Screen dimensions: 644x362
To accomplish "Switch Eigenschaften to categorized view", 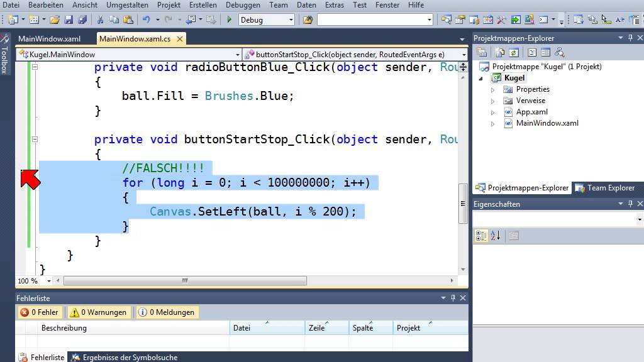I will coord(481,236).
